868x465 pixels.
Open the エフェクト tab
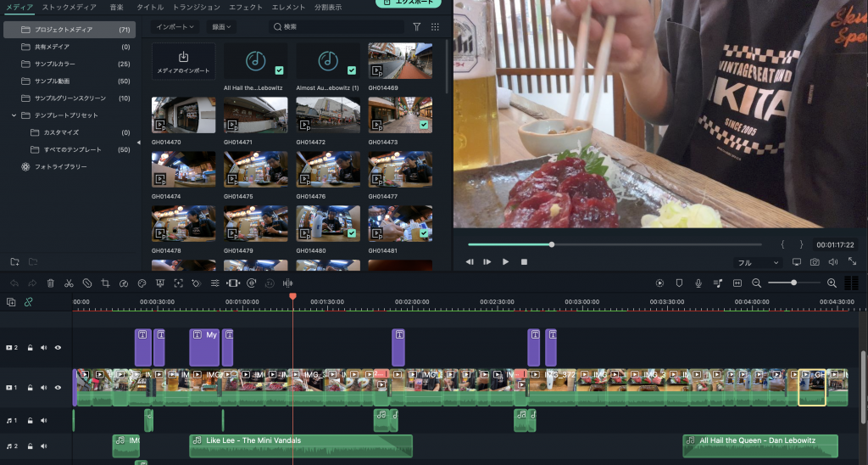246,7
